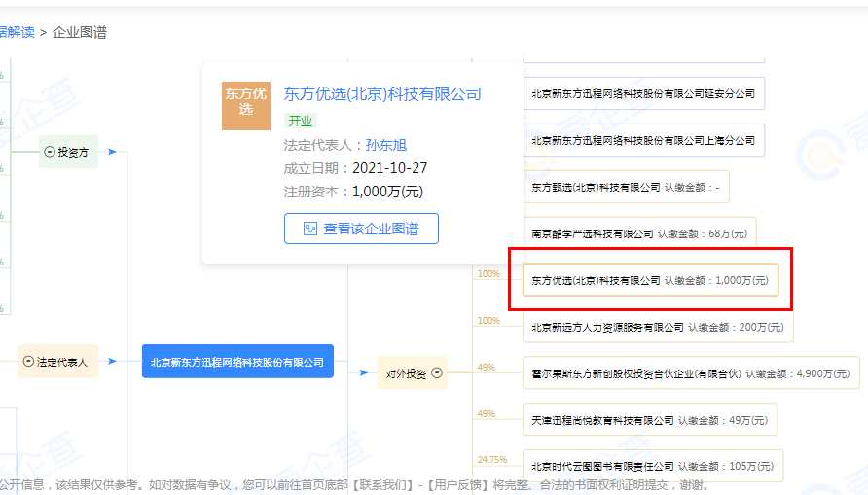Click the 注册资本 1,000万(元) value
Viewport: 868px width, 495px height.
pos(387,192)
